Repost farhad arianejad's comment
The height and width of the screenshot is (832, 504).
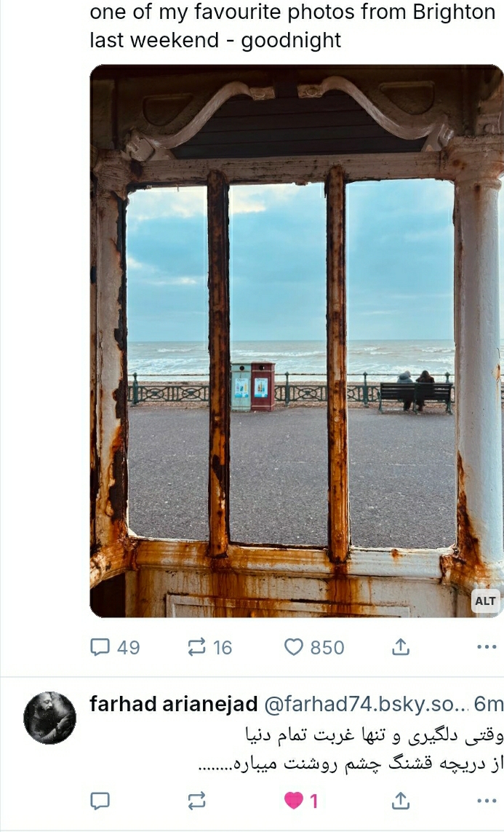(x=196, y=801)
